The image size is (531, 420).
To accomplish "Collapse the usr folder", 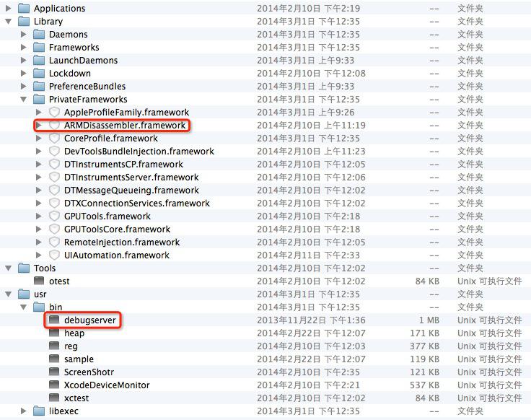I will [x=9, y=294].
